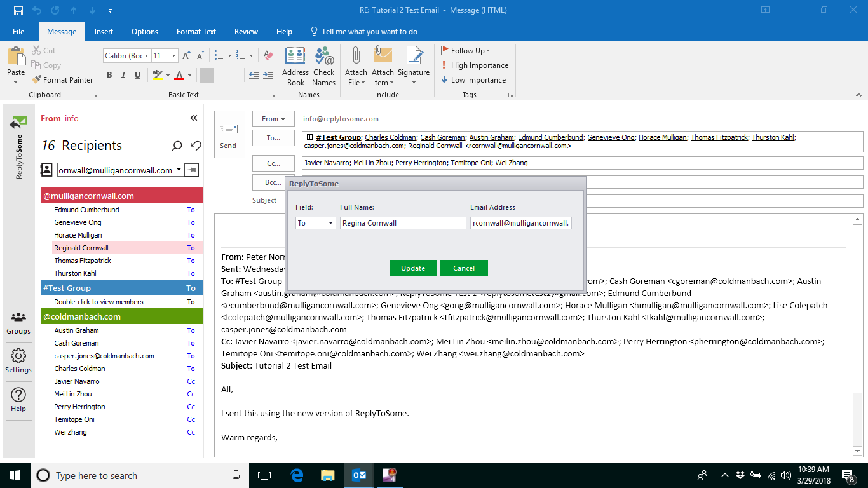This screenshot has width=868, height=488.
Task: Open the Follow Up dropdown
Action: click(x=466, y=51)
